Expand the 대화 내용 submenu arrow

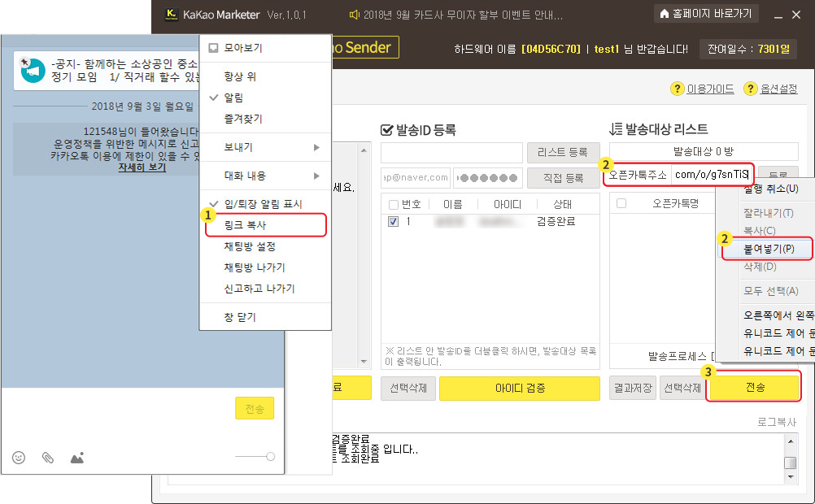click(316, 176)
